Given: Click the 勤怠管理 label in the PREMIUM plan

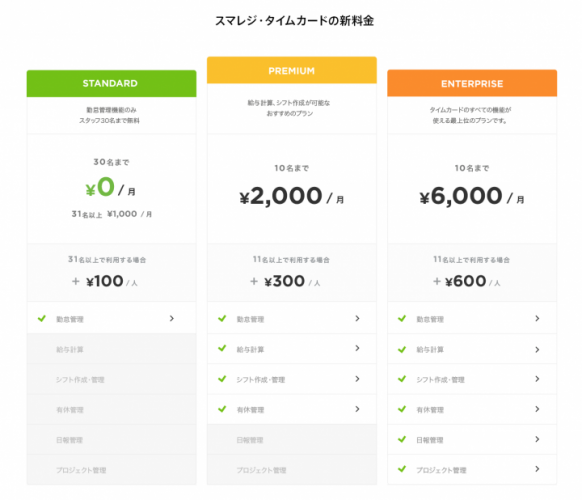Looking at the screenshot, I should tap(251, 319).
